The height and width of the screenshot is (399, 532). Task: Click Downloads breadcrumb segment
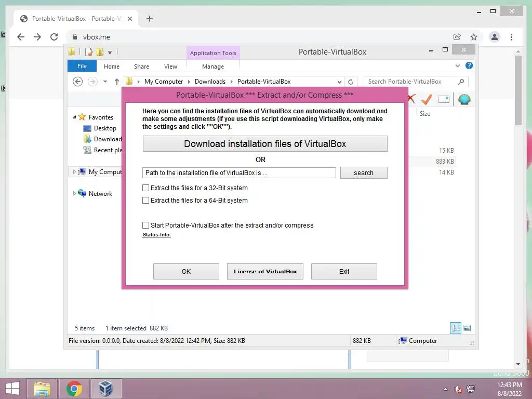[x=210, y=82]
